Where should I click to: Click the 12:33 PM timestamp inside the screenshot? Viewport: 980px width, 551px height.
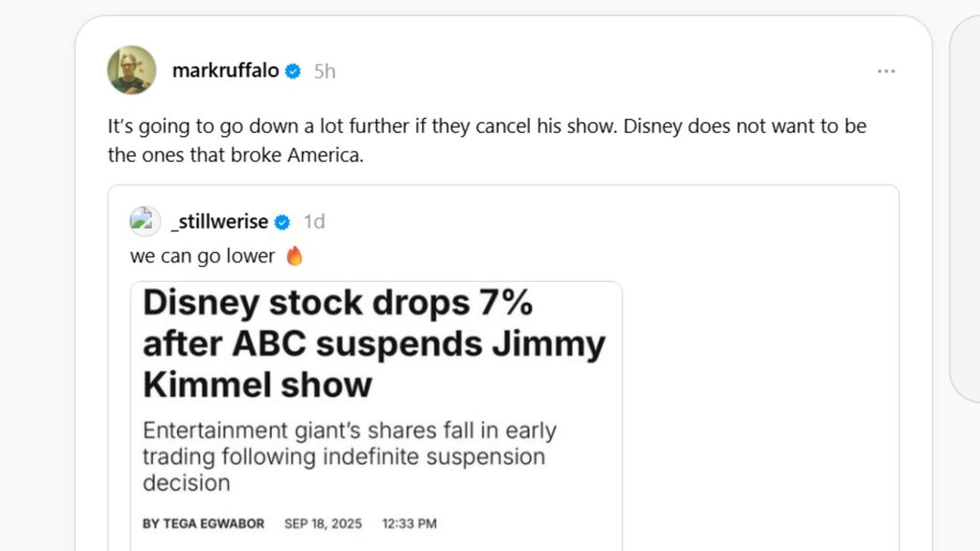click(x=408, y=523)
